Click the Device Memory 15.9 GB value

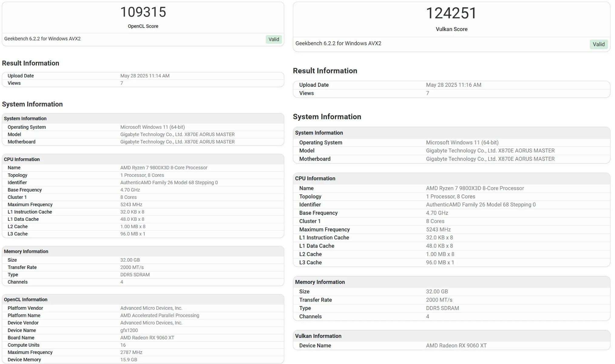click(129, 359)
